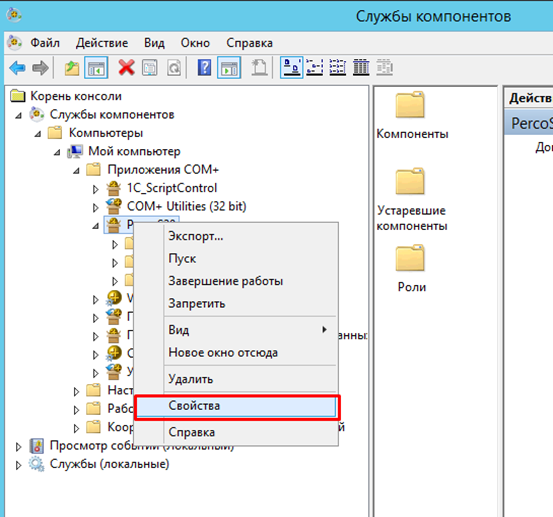This screenshot has height=517, width=553.
Task: Select the Компьютеры folder label
Action: [x=106, y=133]
